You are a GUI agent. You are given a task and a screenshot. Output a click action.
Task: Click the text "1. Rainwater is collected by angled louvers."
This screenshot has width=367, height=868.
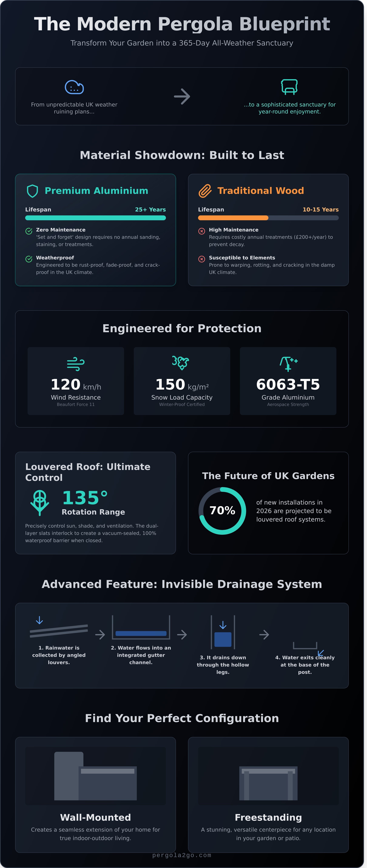(x=59, y=655)
